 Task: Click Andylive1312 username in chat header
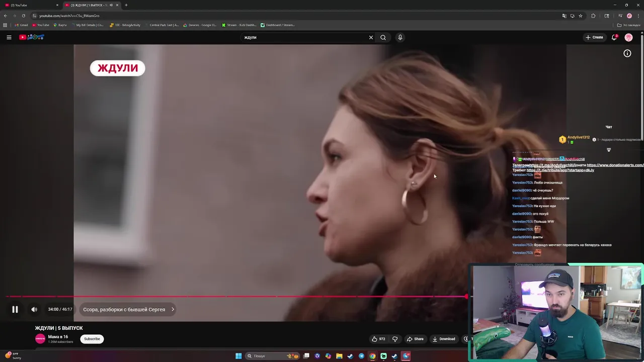point(579,137)
